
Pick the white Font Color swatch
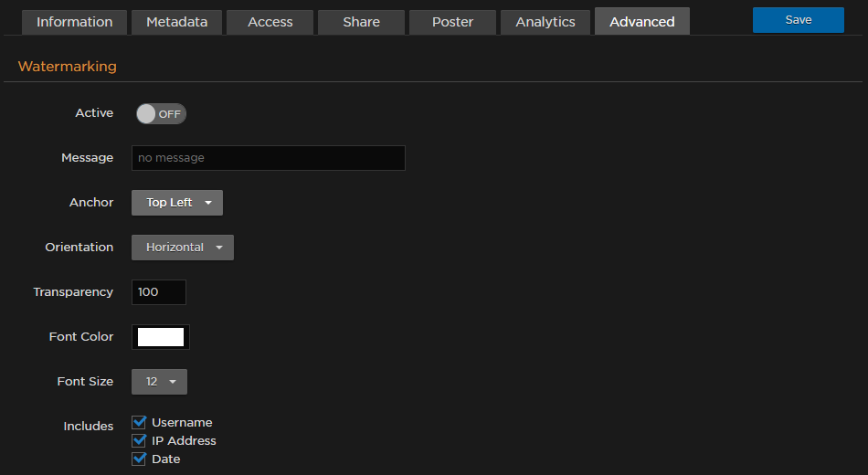[x=161, y=337]
